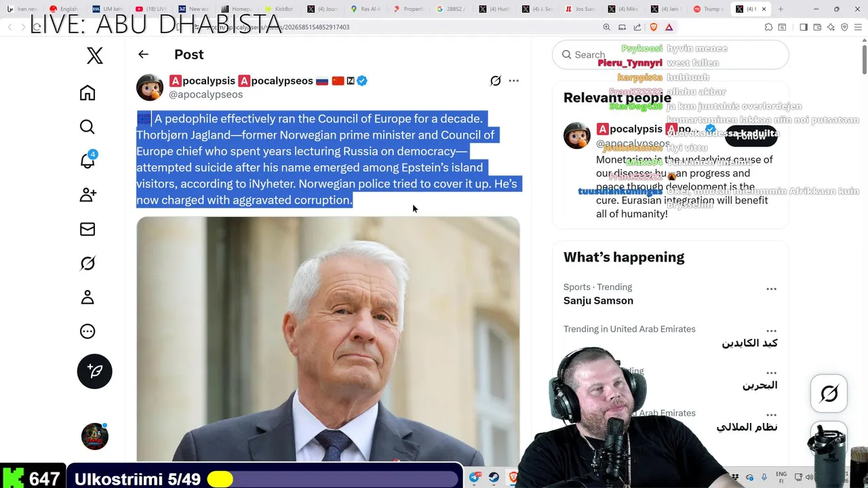
Task: Open the البحرين trending topic
Action: pos(759,385)
